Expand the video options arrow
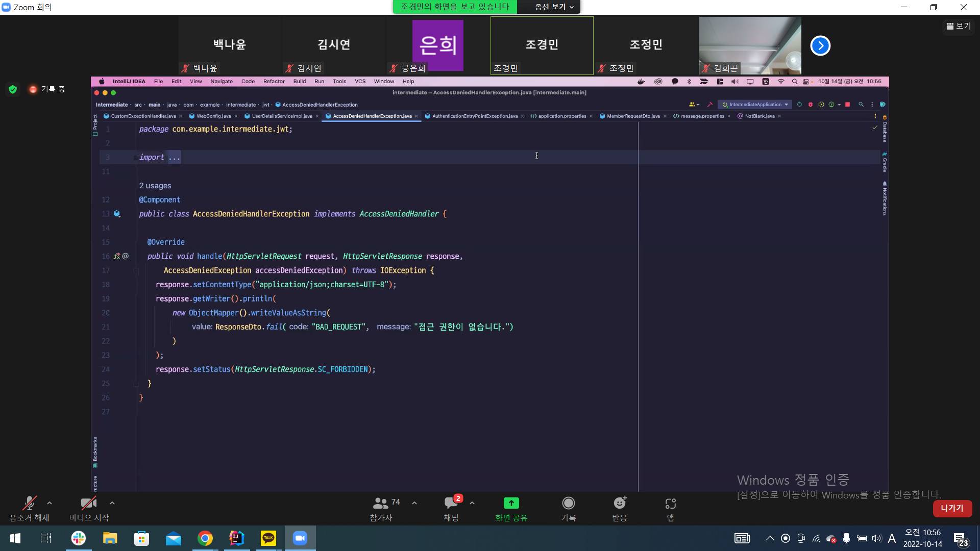 point(112,503)
